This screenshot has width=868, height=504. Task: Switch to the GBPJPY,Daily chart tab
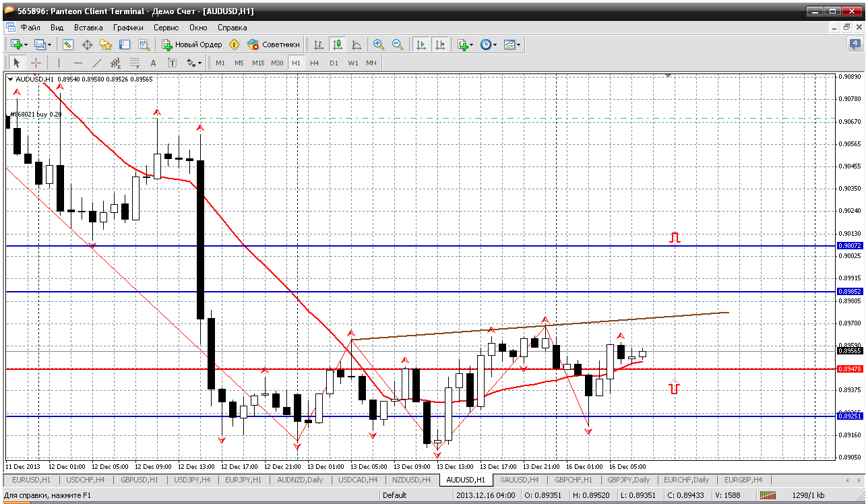pos(628,480)
